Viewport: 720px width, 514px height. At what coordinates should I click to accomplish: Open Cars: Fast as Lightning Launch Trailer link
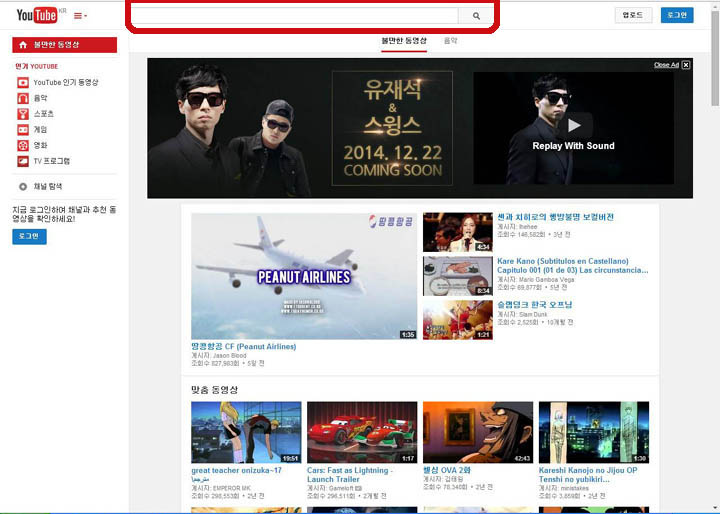(x=350, y=475)
